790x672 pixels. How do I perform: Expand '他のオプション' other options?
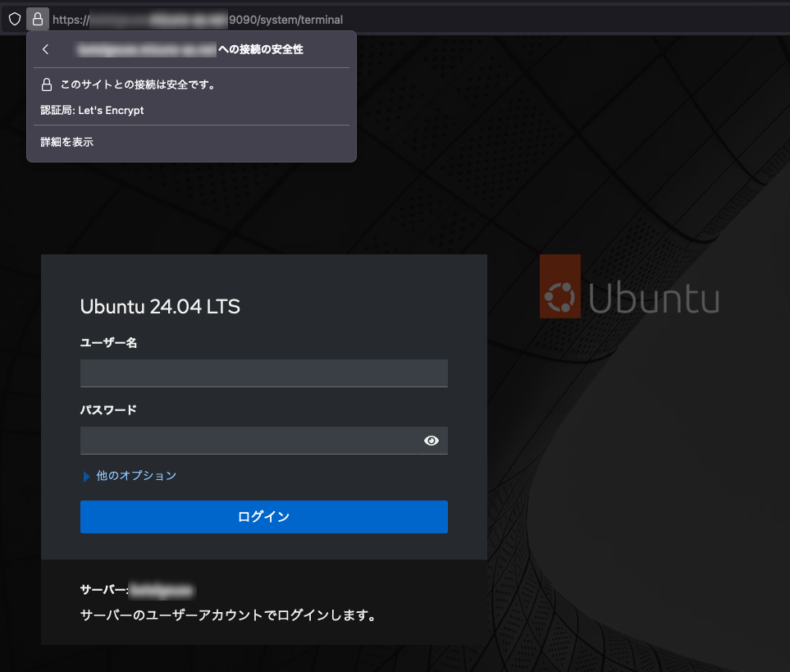tap(130, 476)
